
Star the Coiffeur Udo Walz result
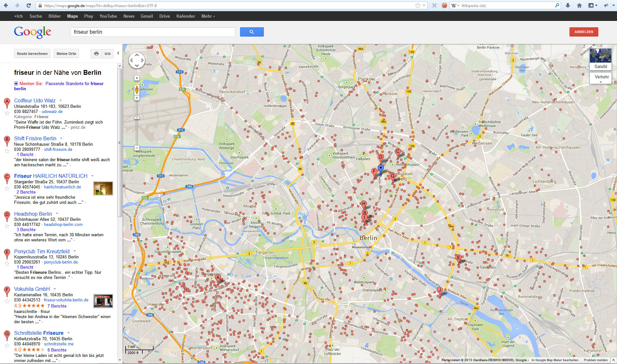7,113
